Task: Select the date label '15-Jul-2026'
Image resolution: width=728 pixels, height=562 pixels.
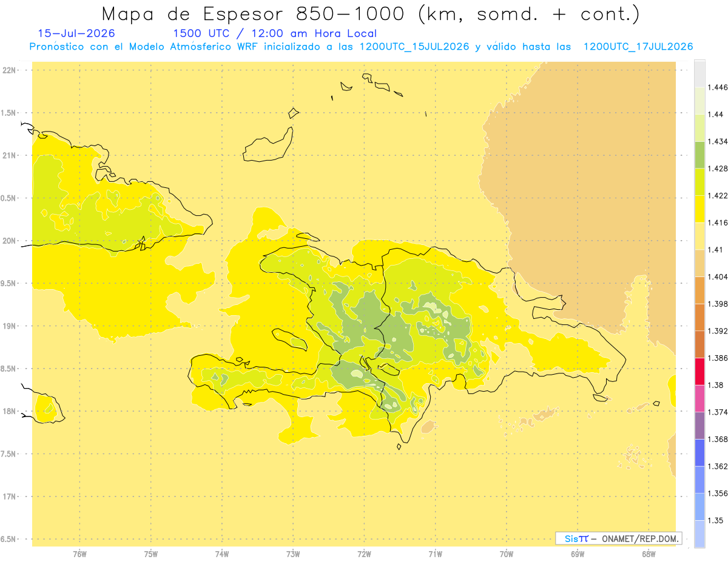Action: [x=76, y=34]
